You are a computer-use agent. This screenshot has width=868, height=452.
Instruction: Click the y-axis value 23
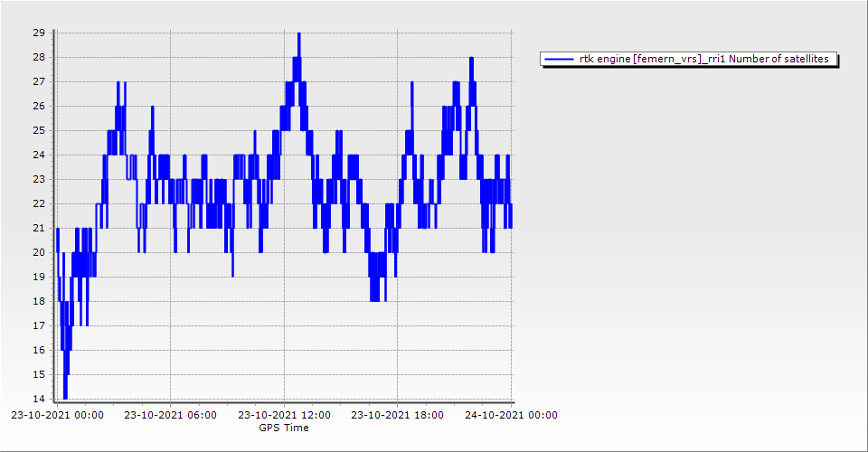click(39, 179)
